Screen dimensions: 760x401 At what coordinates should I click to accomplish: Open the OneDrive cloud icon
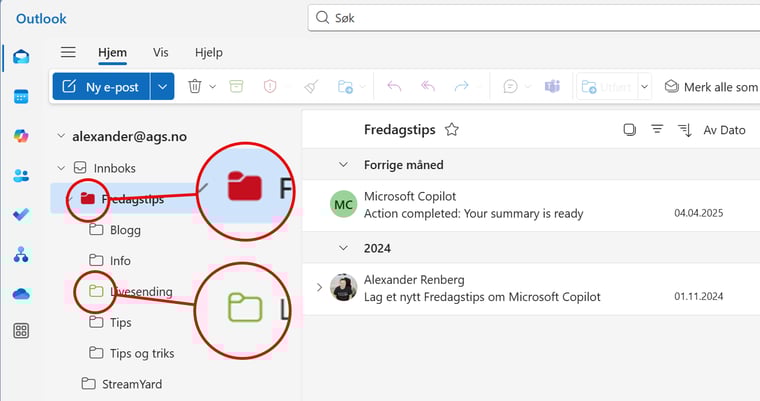(x=21, y=294)
